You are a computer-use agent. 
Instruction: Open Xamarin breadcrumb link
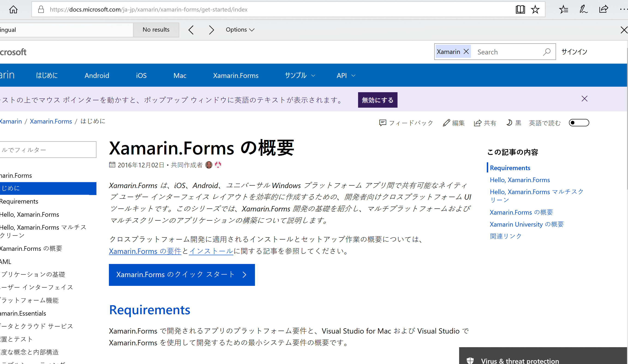(11, 121)
